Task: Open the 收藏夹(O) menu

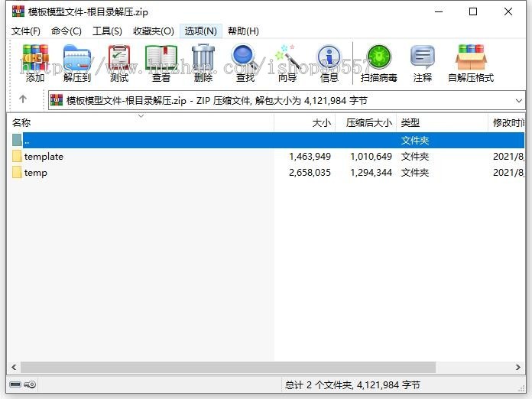Action: coord(154,31)
